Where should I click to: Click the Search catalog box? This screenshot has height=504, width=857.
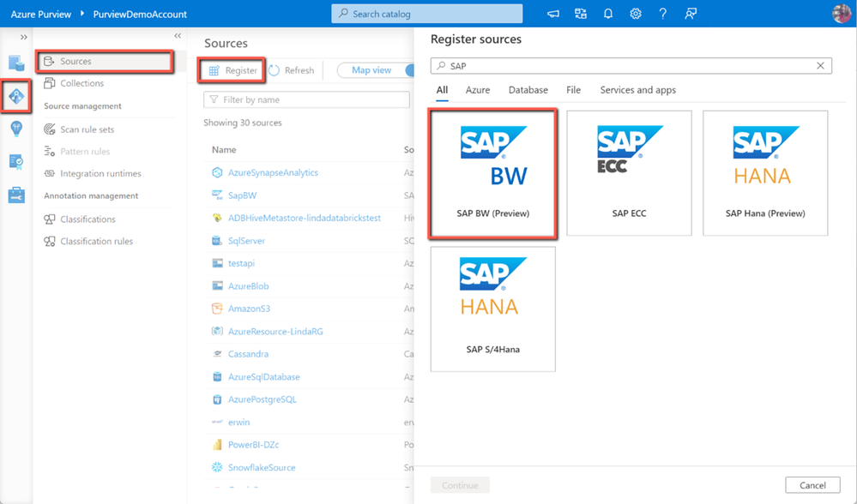click(x=427, y=14)
